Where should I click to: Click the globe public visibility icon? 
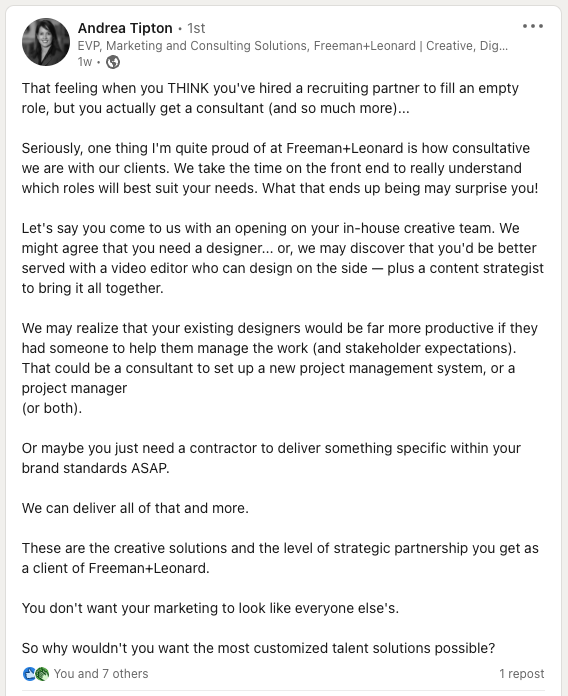(113, 62)
